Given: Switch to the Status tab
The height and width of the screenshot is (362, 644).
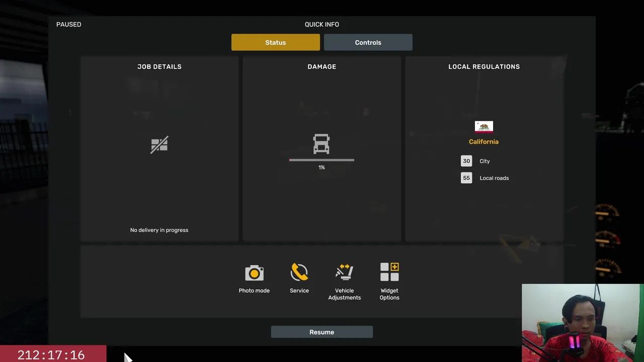Looking at the screenshot, I should point(276,42).
